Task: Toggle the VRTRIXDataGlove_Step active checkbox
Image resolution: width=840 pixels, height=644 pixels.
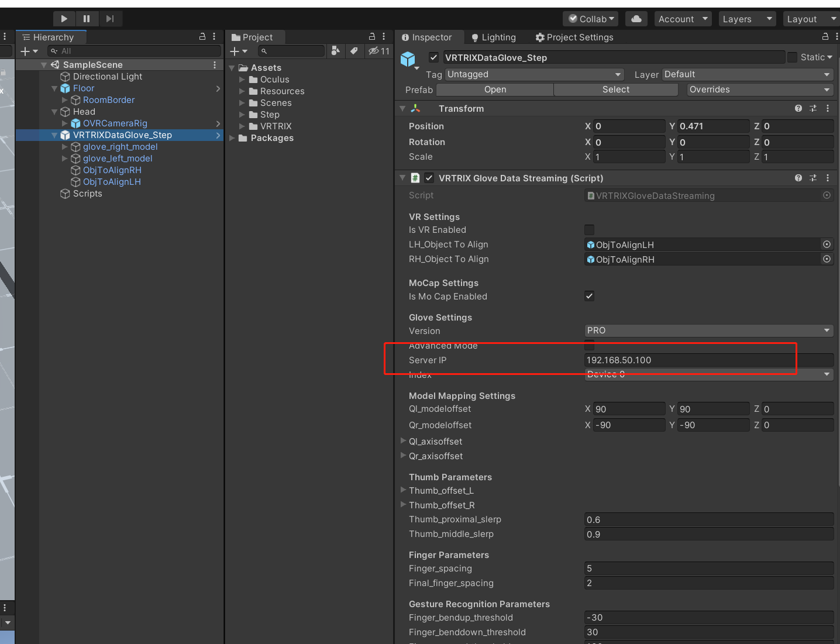Action: (x=434, y=57)
